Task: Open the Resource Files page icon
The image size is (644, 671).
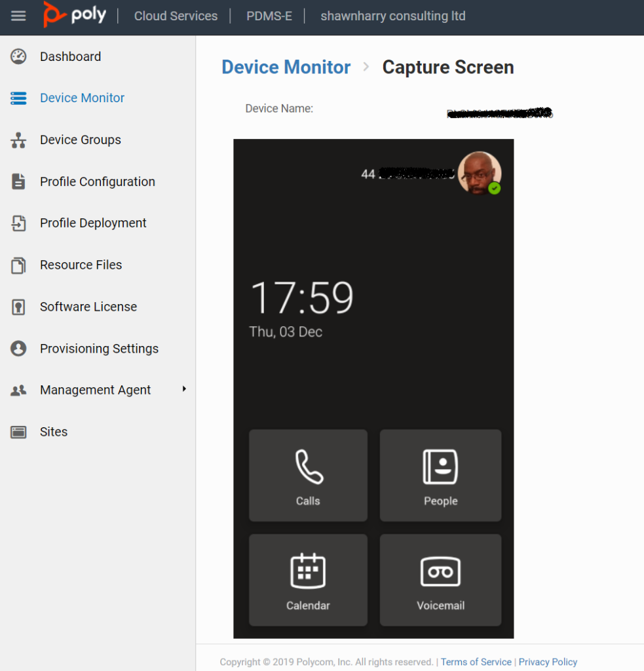Action: point(18,265)
